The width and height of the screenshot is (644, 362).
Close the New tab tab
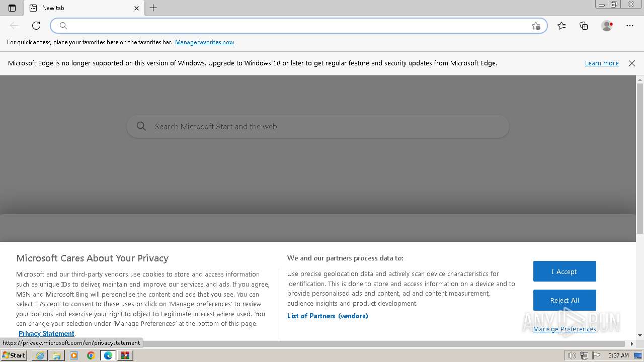(137, 8)
